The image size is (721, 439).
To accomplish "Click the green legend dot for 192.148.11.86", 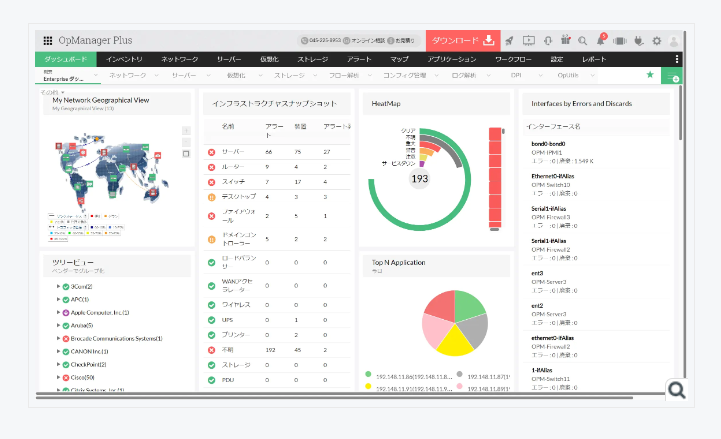I will 368,374.
